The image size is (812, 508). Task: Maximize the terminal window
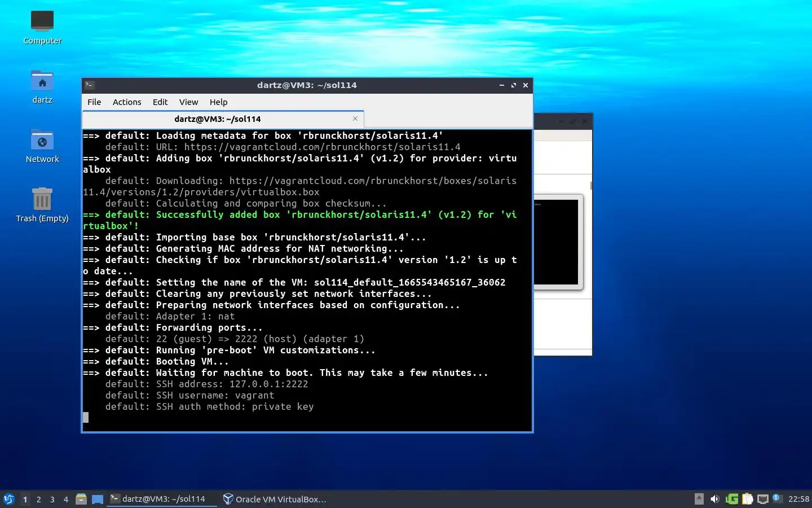point(513,85)
